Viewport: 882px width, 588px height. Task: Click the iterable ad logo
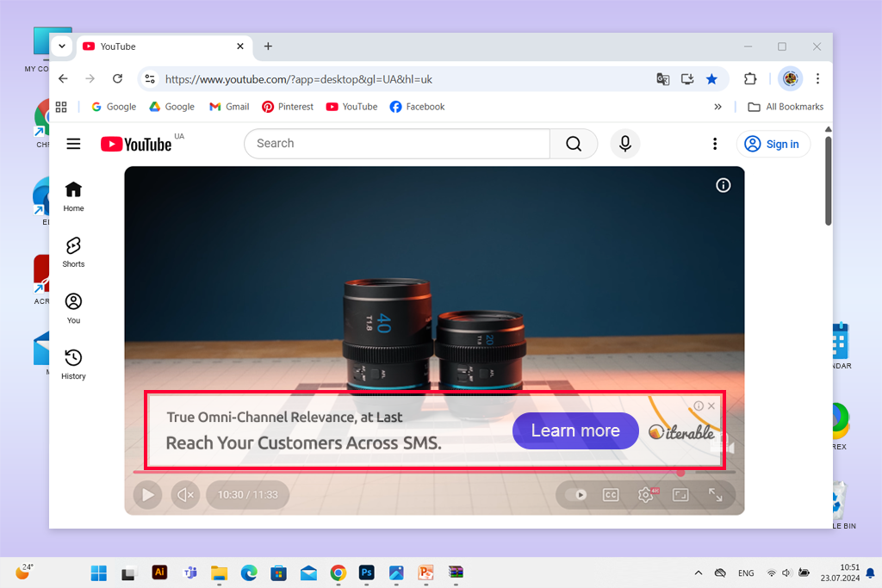tap(682, 431)
